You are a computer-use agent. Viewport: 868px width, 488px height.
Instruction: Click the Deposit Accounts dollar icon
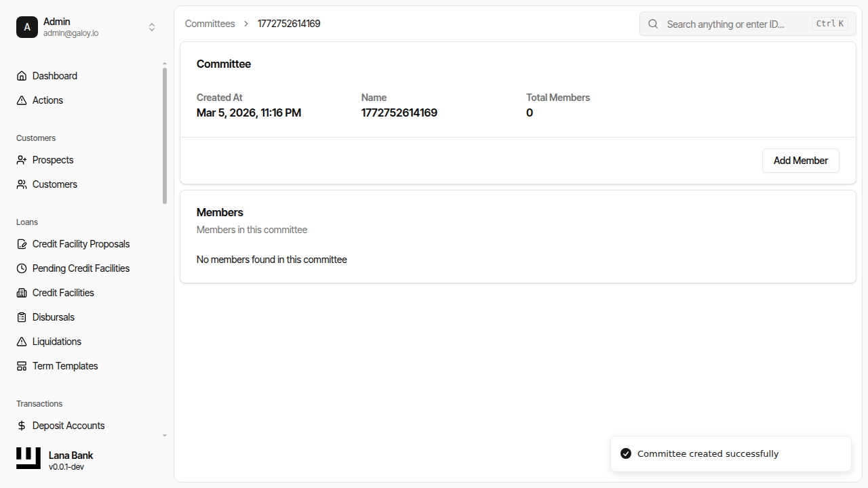pyautogui.click(x=22, y=426)
